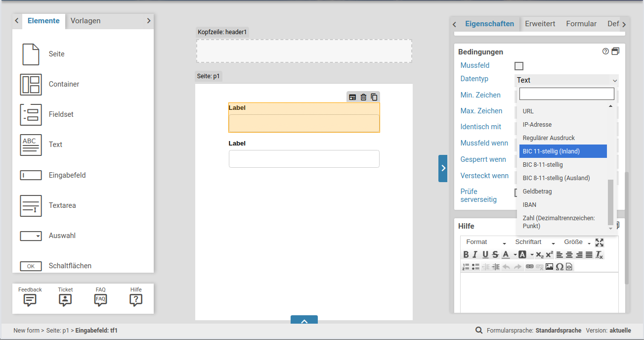Delete the selected field with trash icon

click(363, 97)
